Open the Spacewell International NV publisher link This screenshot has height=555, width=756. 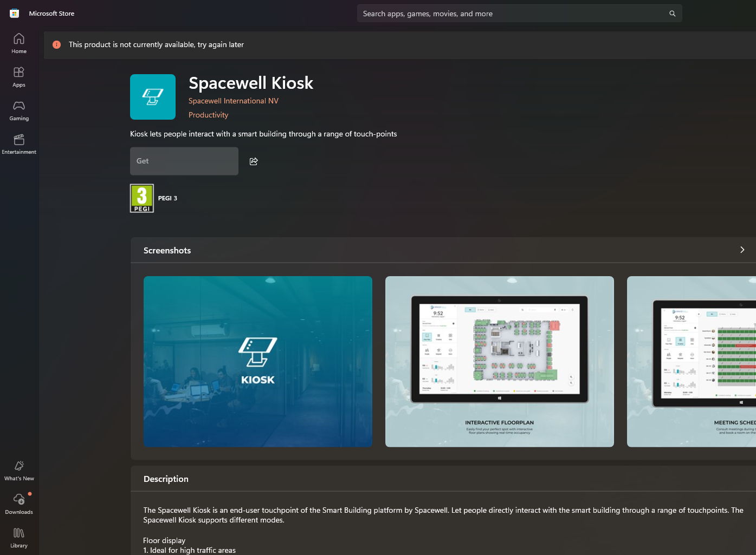click(x=234, y=101)
